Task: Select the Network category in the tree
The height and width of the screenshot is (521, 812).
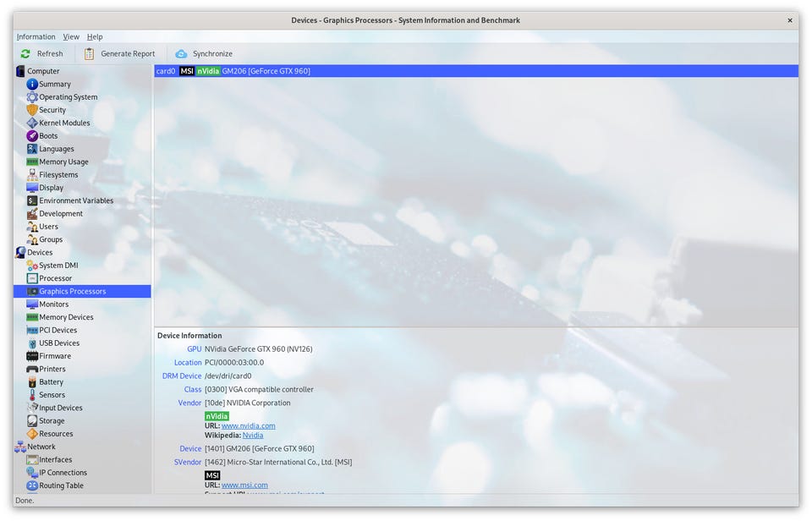Action: point(41,447)
